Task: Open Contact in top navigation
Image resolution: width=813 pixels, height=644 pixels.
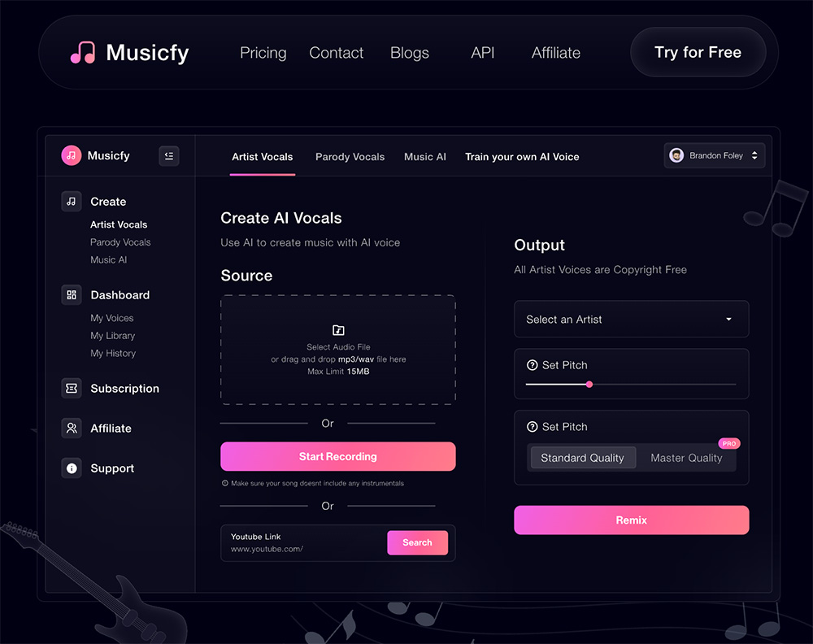Action: click(336, 53)
